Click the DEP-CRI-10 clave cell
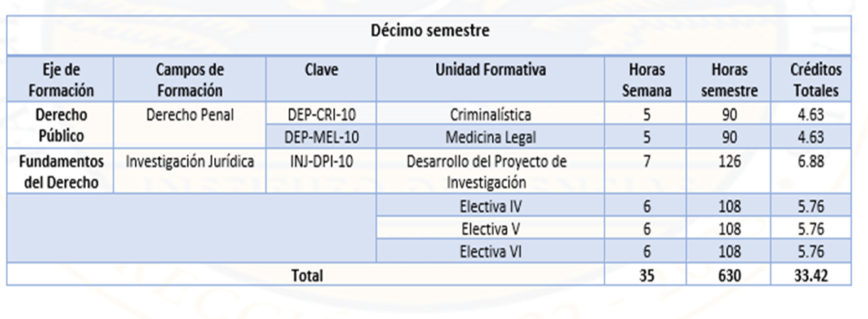868x319 pixels. pyautogui.click(x=321, y=114)
